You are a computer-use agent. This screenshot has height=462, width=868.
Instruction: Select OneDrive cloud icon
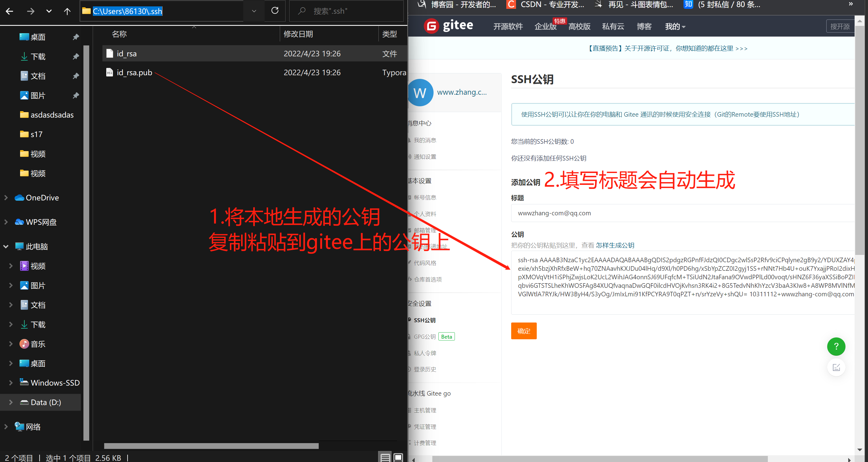click(19, 198)
